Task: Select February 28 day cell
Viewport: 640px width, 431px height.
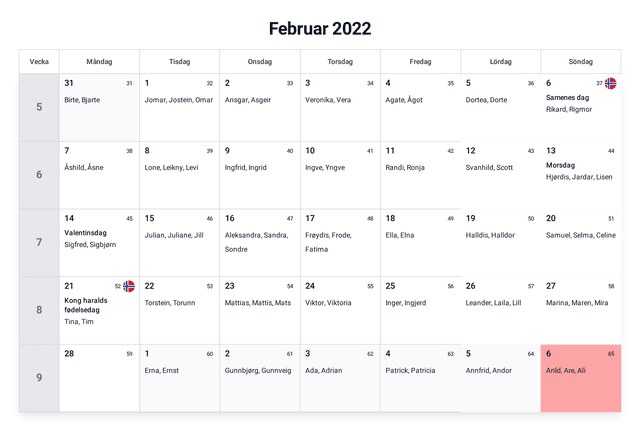Action: click(x=99, y=378)
